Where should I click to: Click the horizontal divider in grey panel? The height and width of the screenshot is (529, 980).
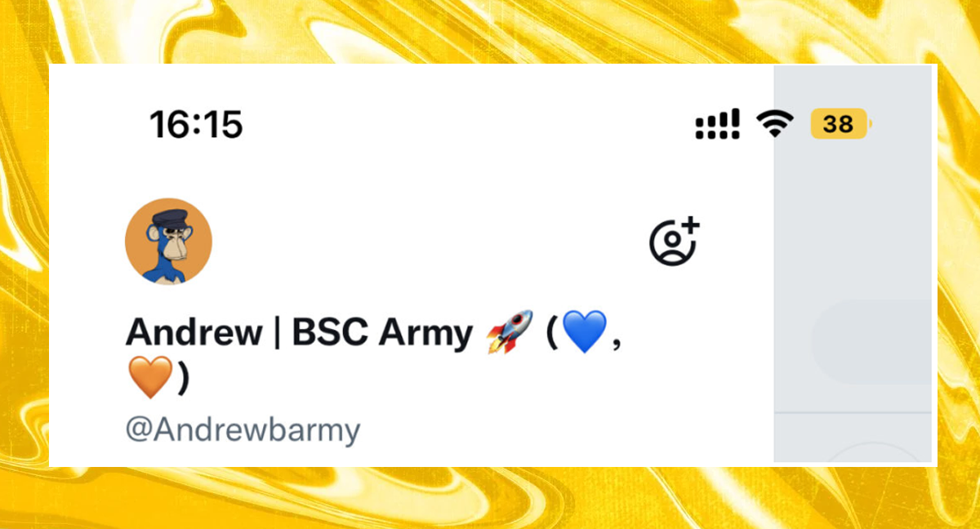click(x=853, y=413)
